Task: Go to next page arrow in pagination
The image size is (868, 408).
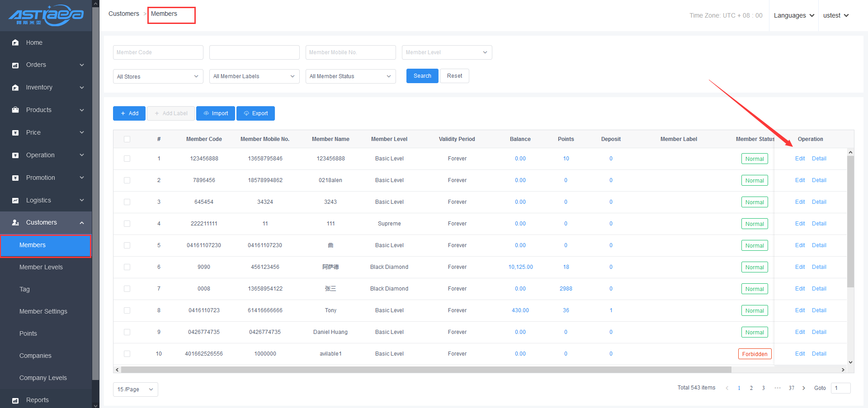Action: 803,388
